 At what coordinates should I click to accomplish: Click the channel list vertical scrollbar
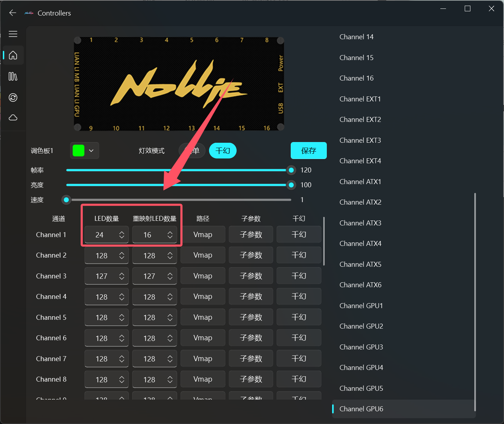(x=475, y=302)
